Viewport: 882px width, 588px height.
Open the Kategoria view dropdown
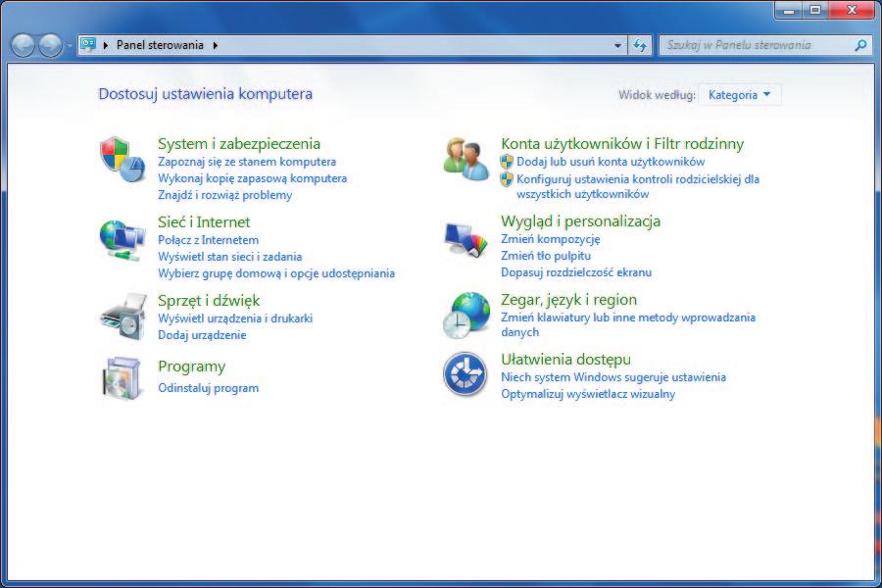click(x=739, y=94)
